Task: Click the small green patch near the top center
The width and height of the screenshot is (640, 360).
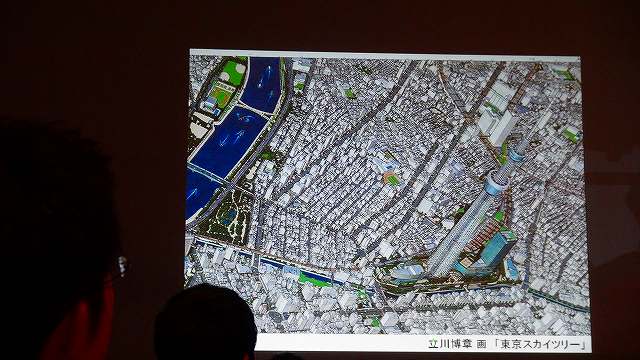Action: 351,93
